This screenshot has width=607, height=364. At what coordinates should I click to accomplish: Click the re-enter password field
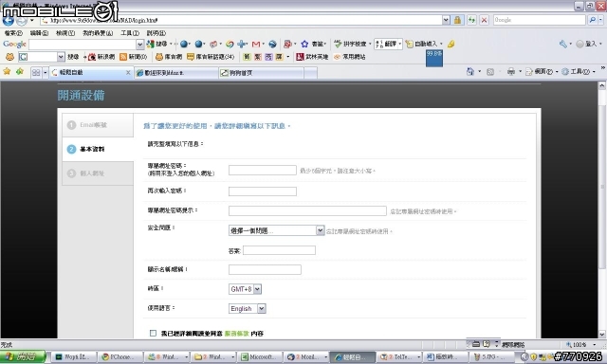pos(263,191)
